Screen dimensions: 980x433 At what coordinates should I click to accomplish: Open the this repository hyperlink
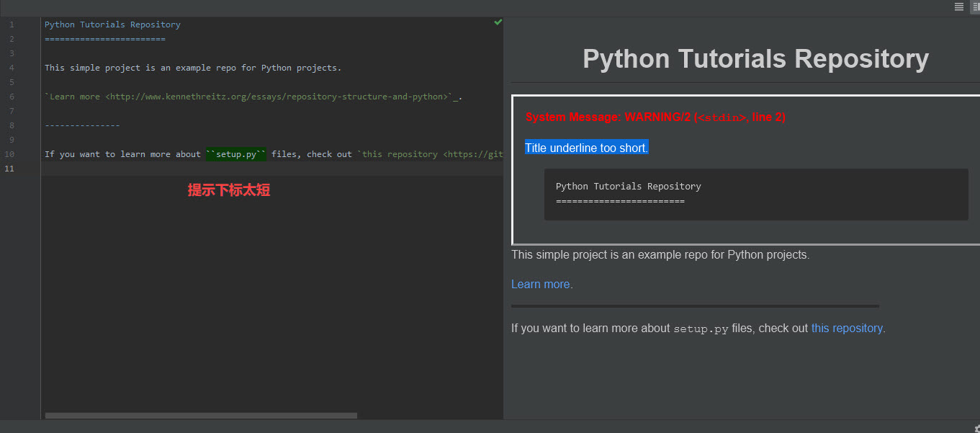click(x=847, y=328)
